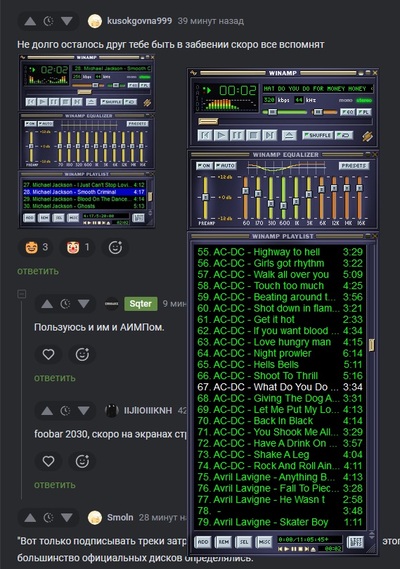Screen dimensions: 400x569
Task: Click the PREAMP slider in large equalizer
Action: point(205,197)
